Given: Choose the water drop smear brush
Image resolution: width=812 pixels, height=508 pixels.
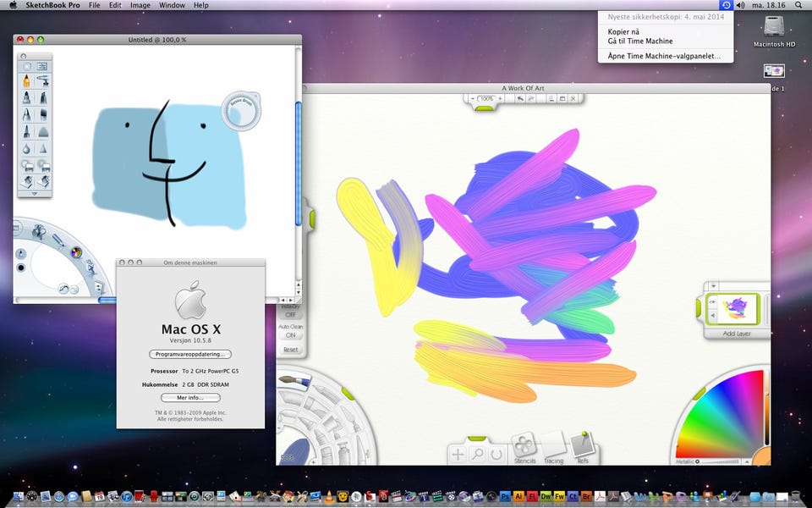Looking at the screenshot, I should (x=26, y=149).
